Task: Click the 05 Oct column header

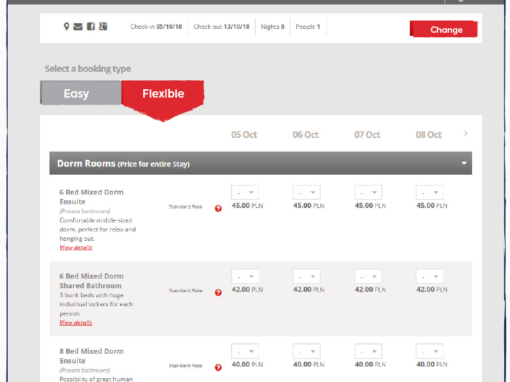Action: point(244,135)
